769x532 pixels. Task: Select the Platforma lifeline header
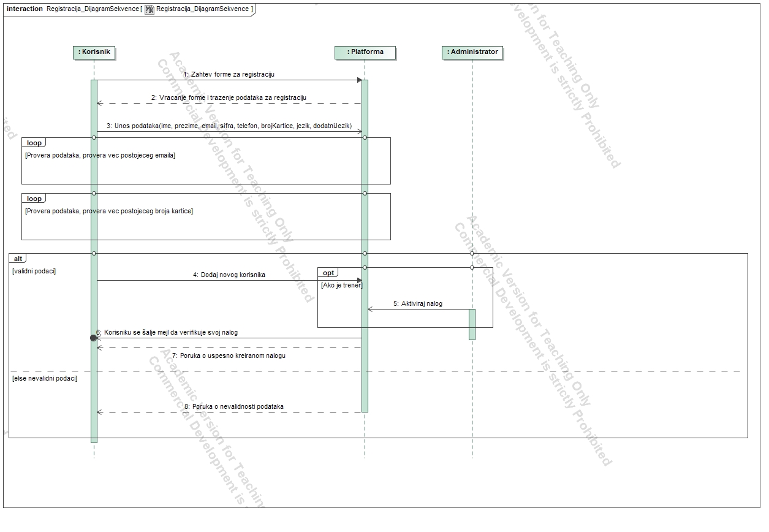pos(365,52)
